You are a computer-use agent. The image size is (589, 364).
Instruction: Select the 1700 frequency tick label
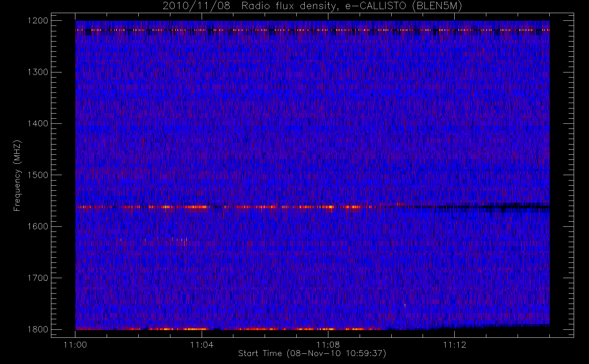(x=38, y=278)
